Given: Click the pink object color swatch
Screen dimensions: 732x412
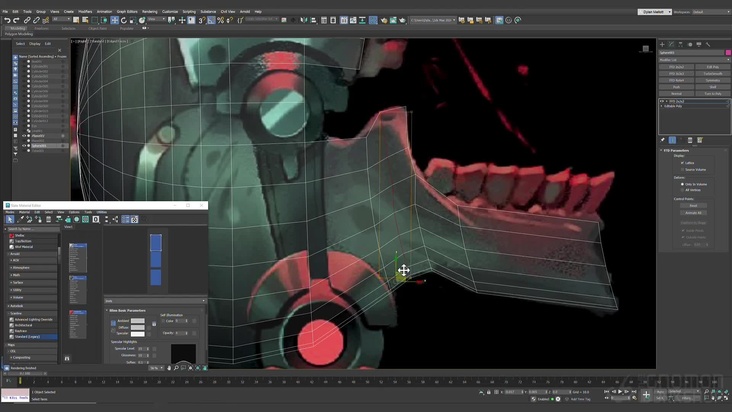Looking at the screenshot, I should (x=728, y=53).
